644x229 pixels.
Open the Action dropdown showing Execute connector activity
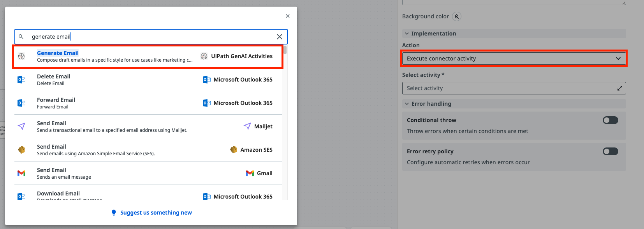514,59
